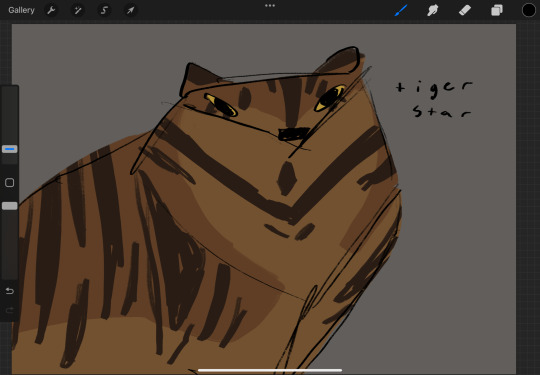The height and width of the screenshot is (375, 540).
Task: Click the home indicator bar at bottom
Action: point(270,371)
